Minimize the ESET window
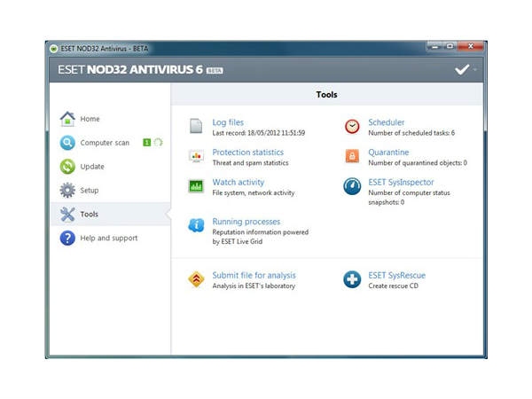This screenshot has height=399, width=532. click(435, 46)
